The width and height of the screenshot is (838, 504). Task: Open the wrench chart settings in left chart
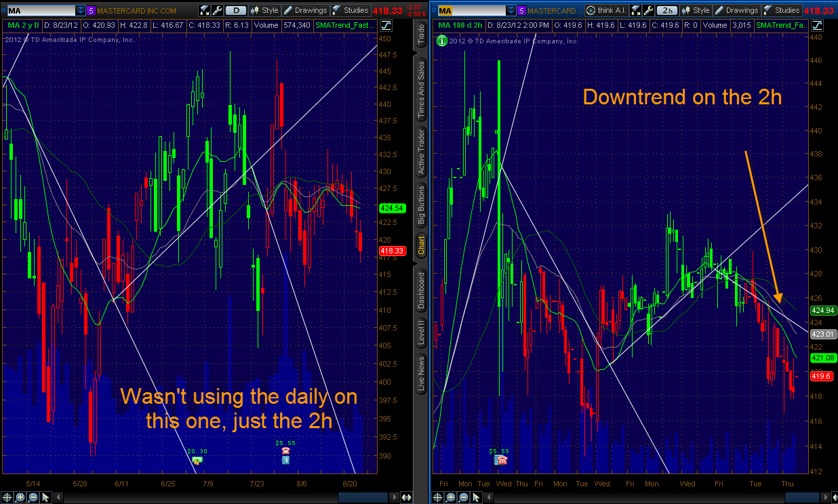tap(216, 11)
